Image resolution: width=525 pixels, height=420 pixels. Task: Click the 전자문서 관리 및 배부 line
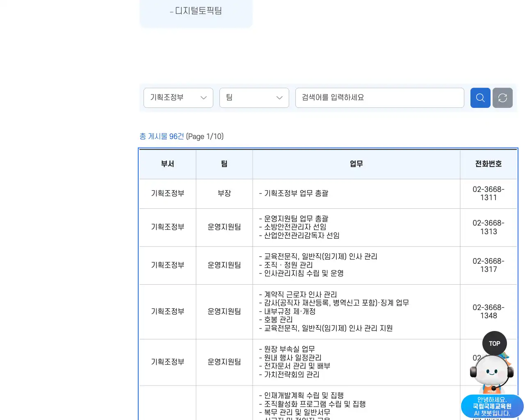[294, 366]
